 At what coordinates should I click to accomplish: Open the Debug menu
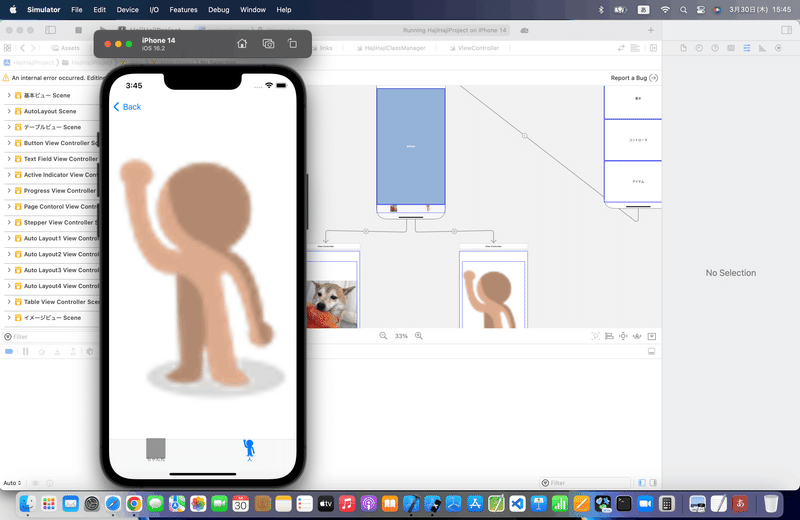tap(219, 10)
